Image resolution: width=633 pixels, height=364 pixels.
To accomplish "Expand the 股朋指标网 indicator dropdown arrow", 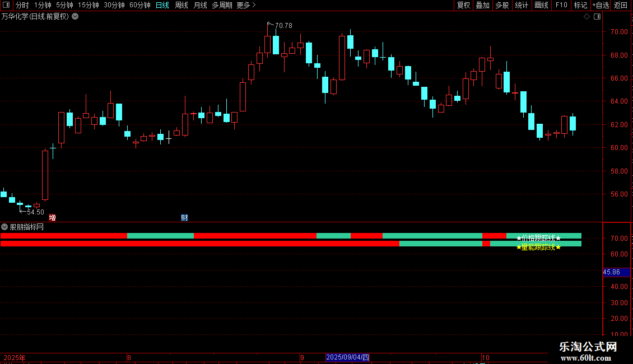I will (4, 227).
